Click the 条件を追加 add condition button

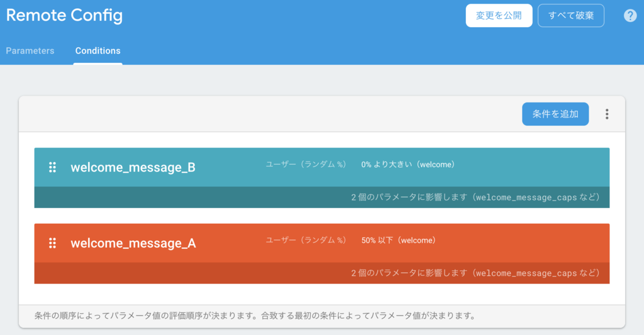[x=555, y=114]
